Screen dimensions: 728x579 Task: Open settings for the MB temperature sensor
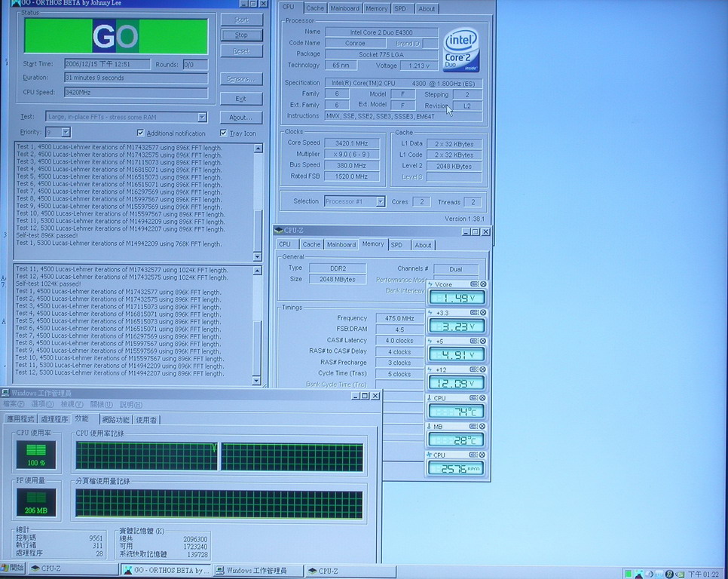tap(475, 426)
